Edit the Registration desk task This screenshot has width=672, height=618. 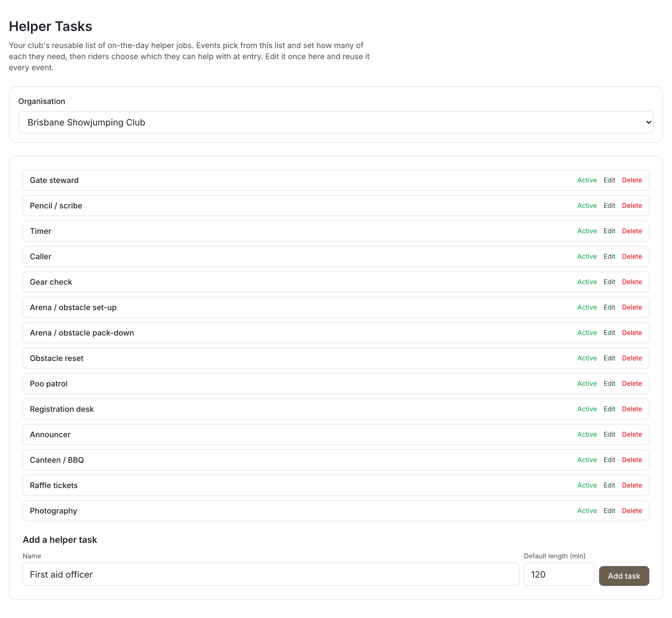pyautogui.click(x=609, y=409)
